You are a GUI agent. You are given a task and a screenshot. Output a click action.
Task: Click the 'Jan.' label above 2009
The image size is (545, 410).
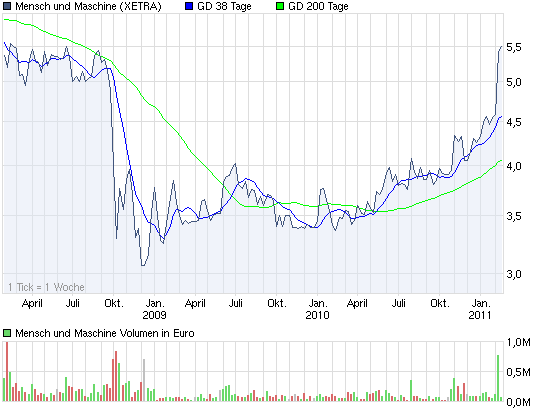tap(155, 303)
